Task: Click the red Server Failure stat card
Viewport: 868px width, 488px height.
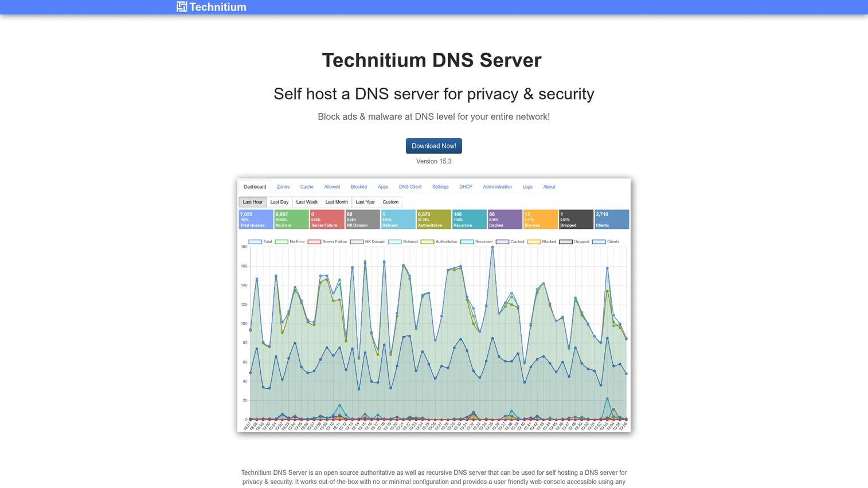Action: [327, 219]
